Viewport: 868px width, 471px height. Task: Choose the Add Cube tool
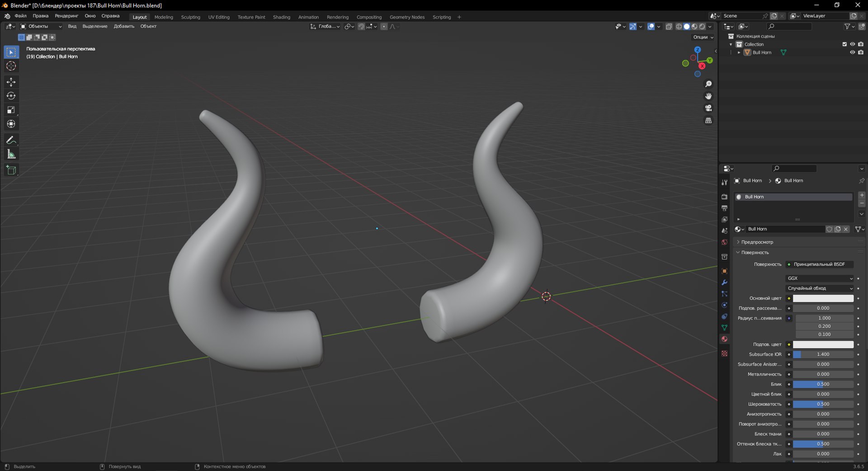tap(11, 170)
